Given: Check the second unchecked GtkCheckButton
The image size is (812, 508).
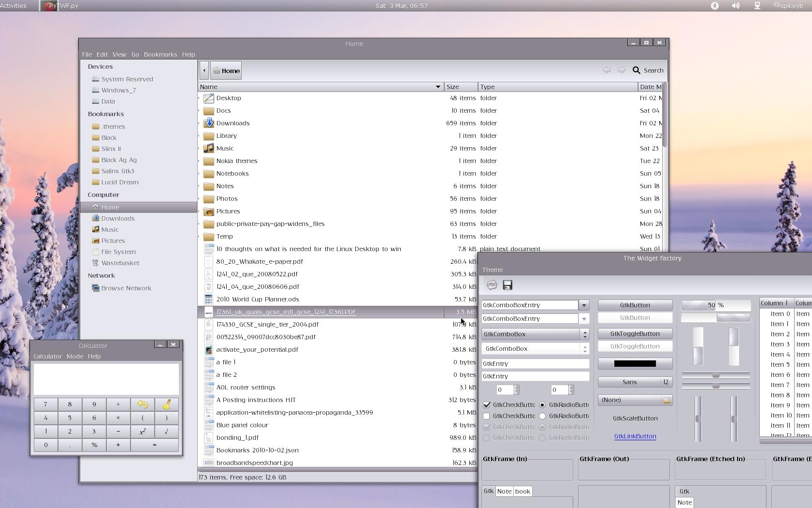Looking at the screenshot, I should coord(487,416).
